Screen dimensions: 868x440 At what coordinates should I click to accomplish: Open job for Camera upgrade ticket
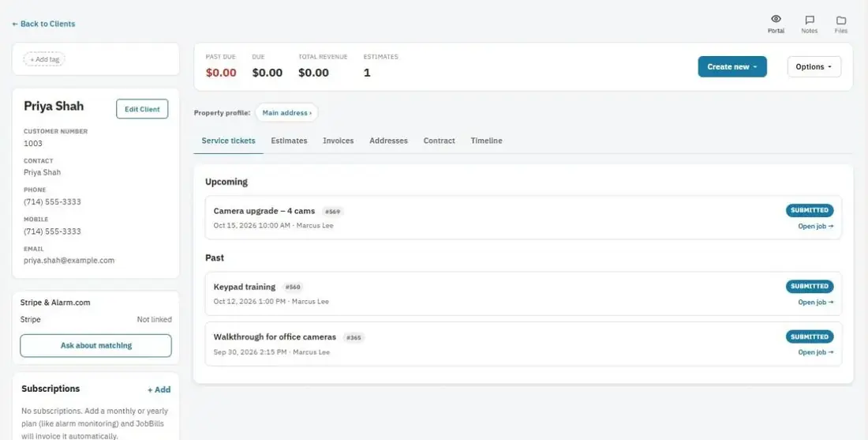point(815,226)
